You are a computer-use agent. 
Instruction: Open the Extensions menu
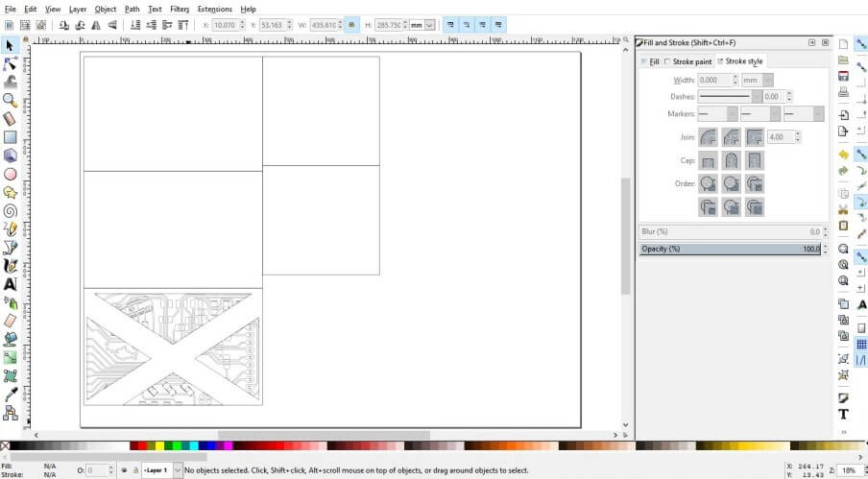coord(214,9)
